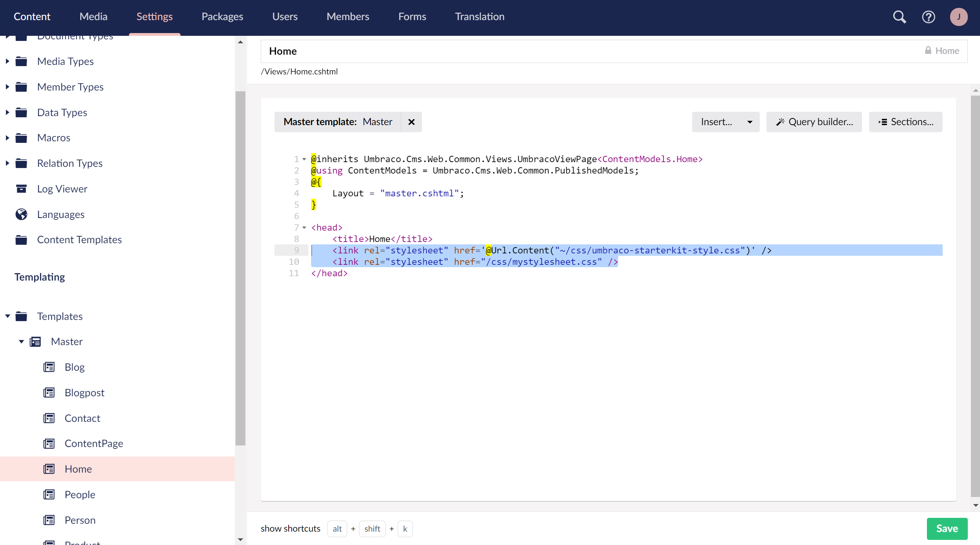Screen dimensions: 980x545
Task: Expand the Media Types tree node
Action: click(x=7, y=61)
